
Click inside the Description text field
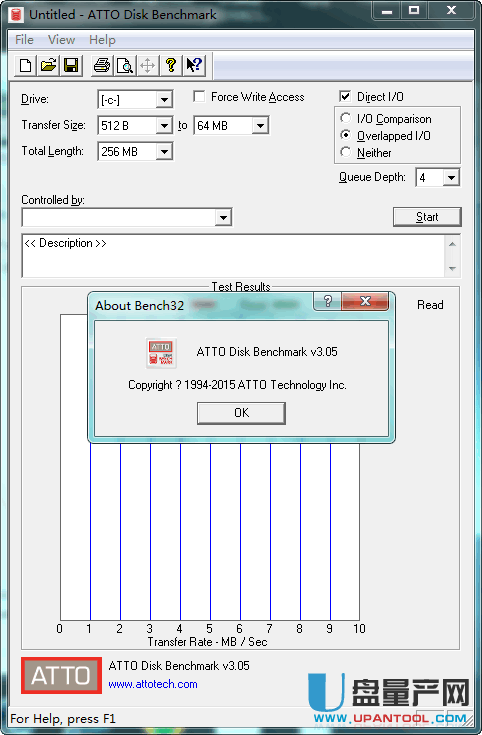click(233, 256)
